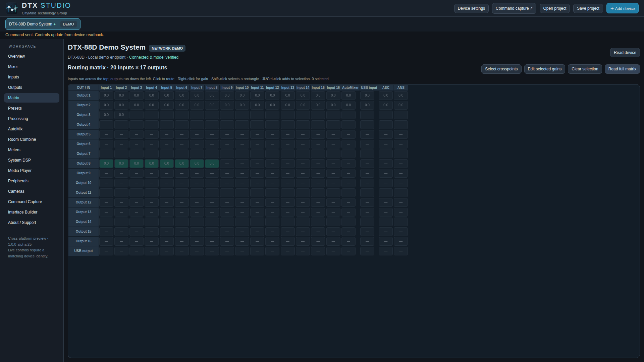Clear the crosspoint selection
The height and width of the screenshot is (362, 644).
(x=585, y=69)
